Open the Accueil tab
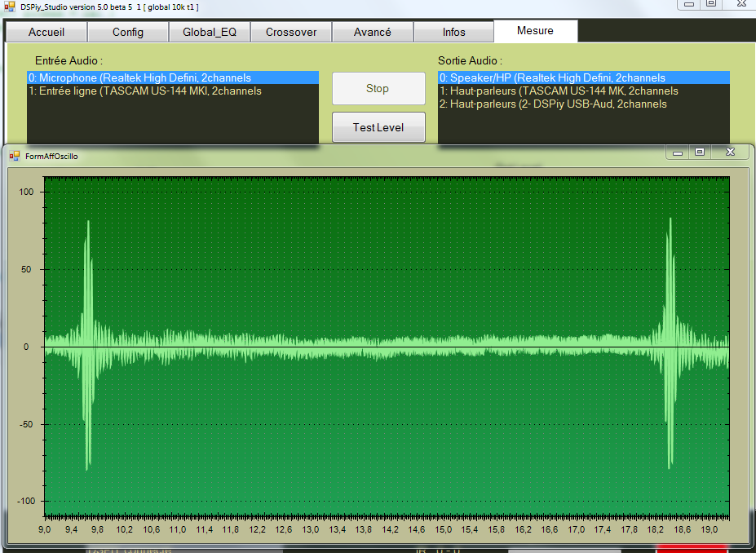 click(x=46, y=33)
